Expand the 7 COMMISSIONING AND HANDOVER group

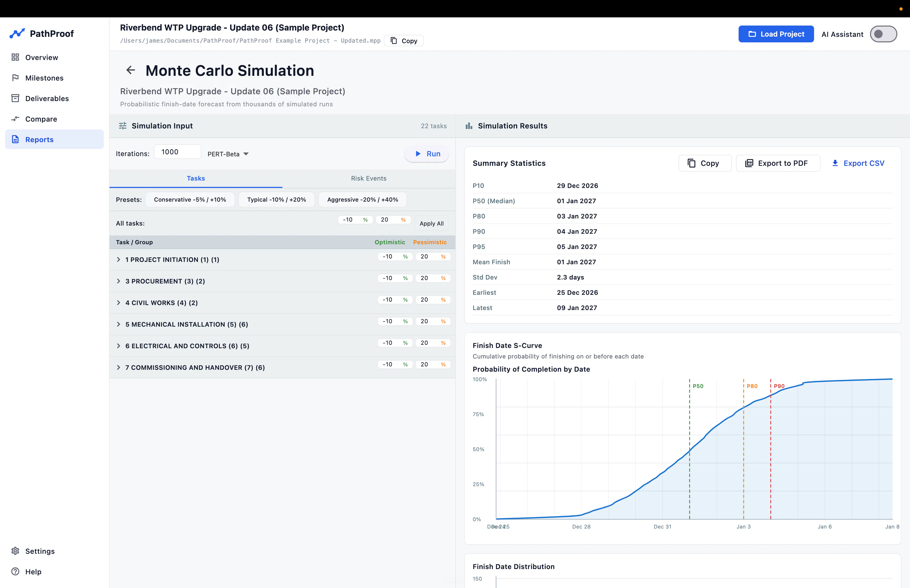tap(118, 367)
